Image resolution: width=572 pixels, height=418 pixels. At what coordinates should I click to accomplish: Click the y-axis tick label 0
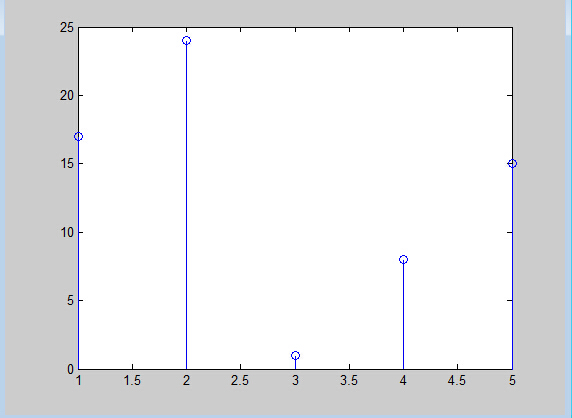click(x=70, y=369)
